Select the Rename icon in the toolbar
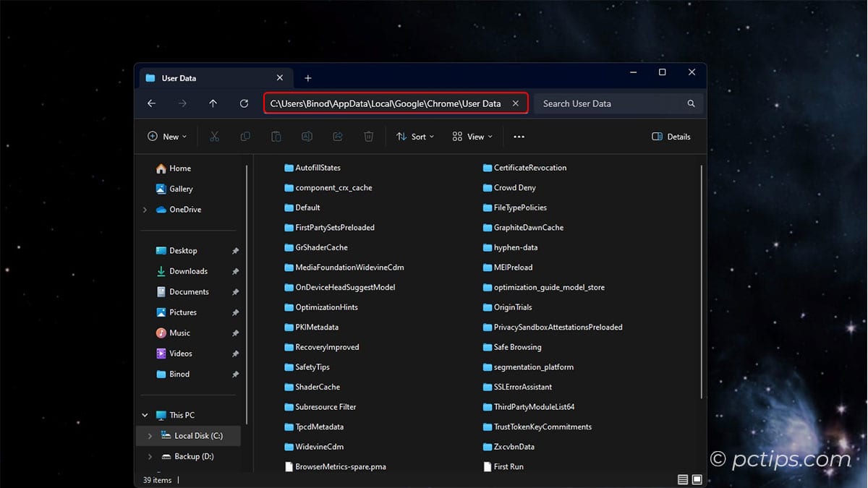 point(307,136)
